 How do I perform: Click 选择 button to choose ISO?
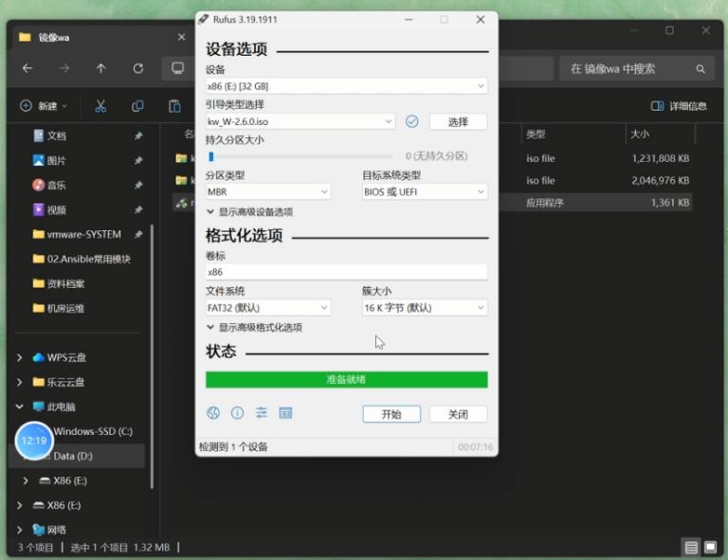pos(458,121)
